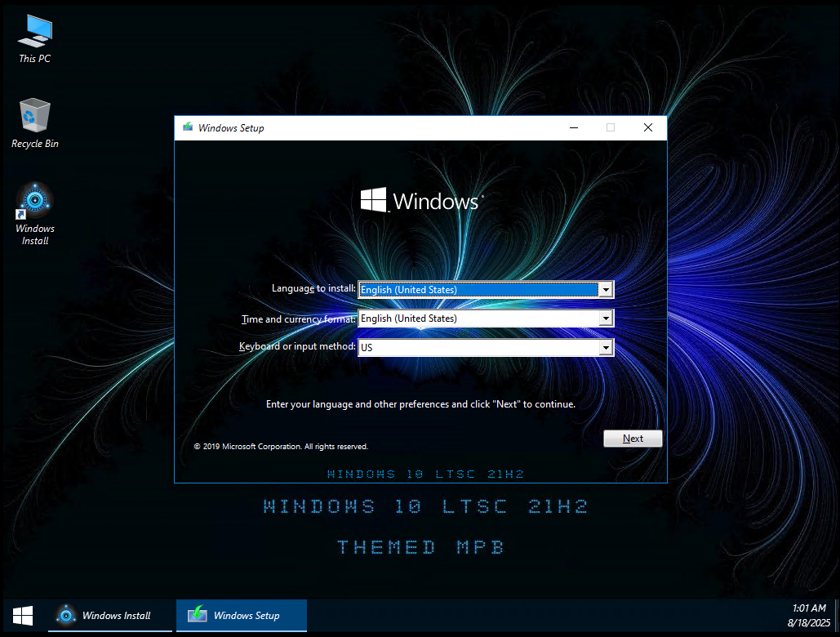Select the Recycle Bin desktop icon
This screenshot has height=637, width=840.
[x=35, y=123]
